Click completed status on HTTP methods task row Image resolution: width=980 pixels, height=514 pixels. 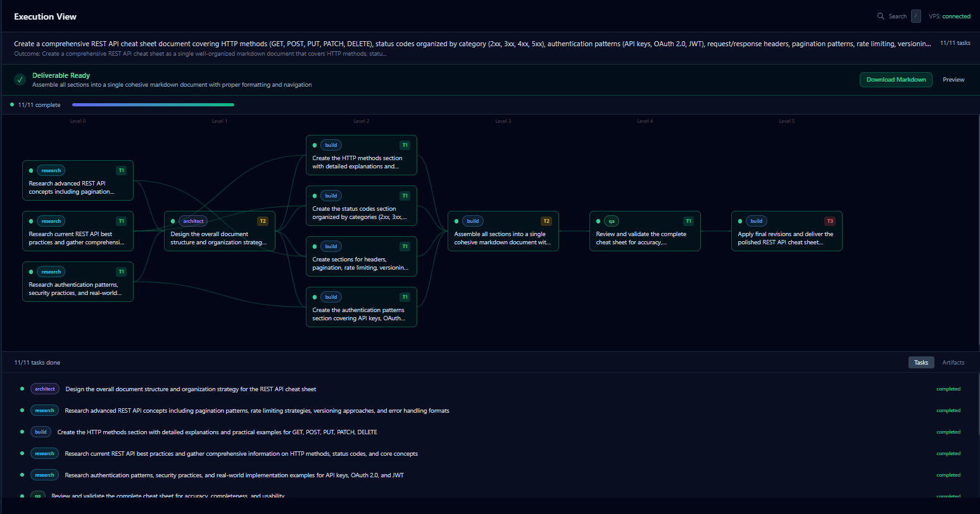coord(948,432)
